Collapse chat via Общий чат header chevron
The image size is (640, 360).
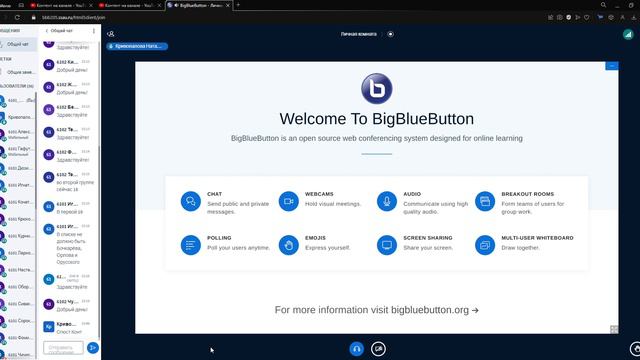click(x=59, y=31)
